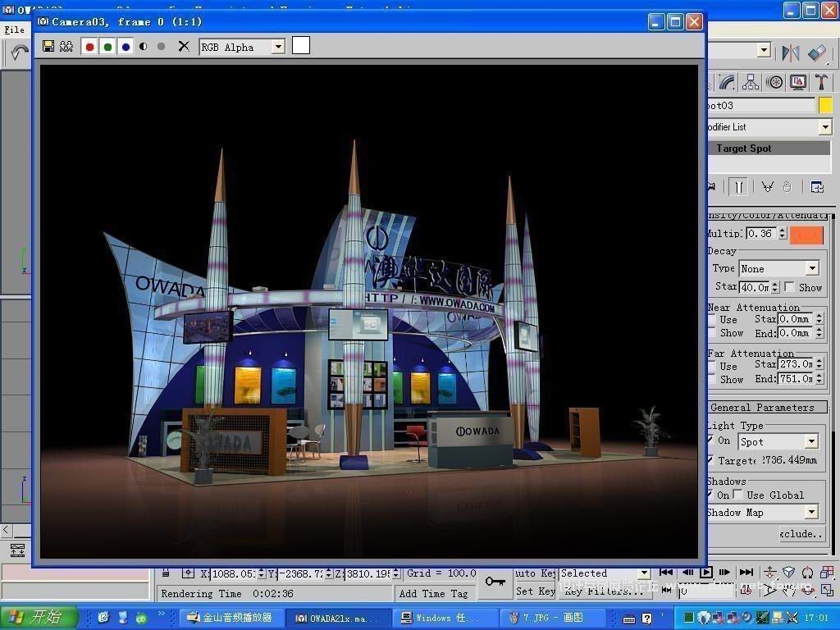
Task: Open the Display panel tab
Action: tap(797, 82)
